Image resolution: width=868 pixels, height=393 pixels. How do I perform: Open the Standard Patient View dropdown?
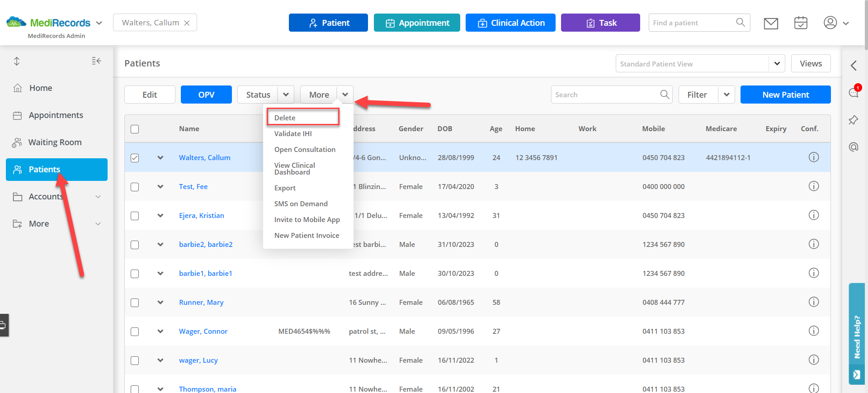tap(777, 63)
